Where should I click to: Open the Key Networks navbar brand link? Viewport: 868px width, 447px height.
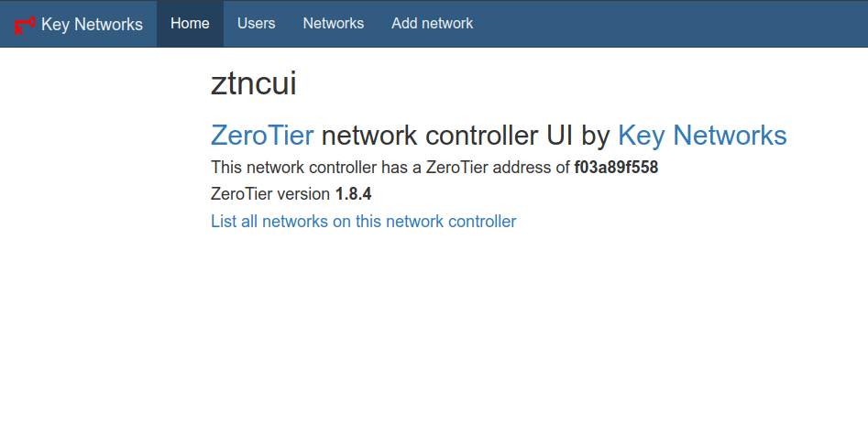point(92,24)
